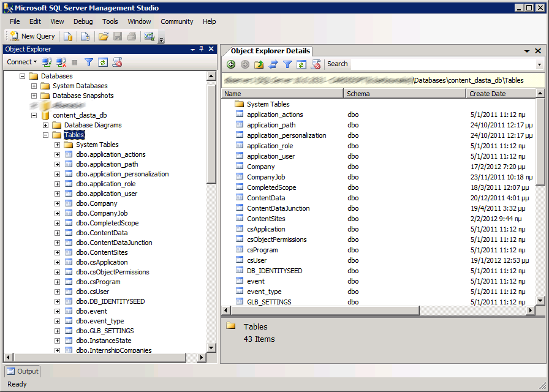Click the Database Engine Query icon
Screen dimensions: 549x392
68,36
